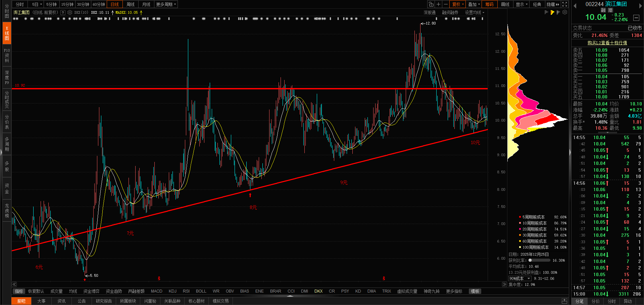Open F10资料 sidebar panel

click(7, 55)
